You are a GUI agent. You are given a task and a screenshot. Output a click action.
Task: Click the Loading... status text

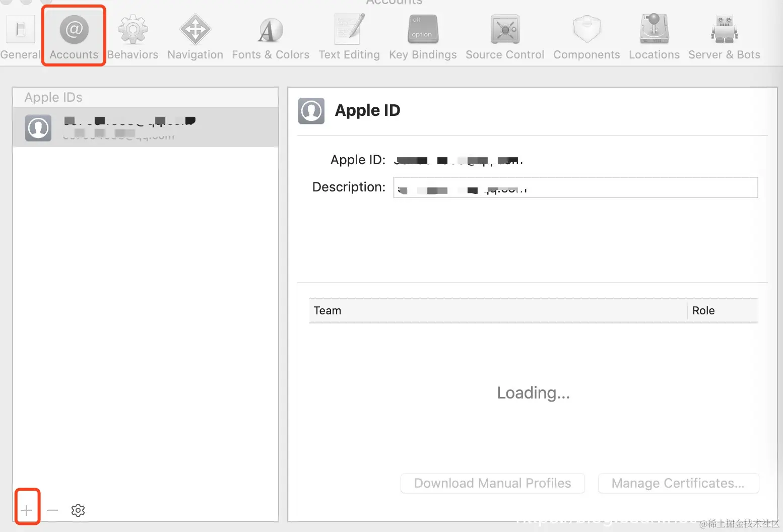(534, 393)
